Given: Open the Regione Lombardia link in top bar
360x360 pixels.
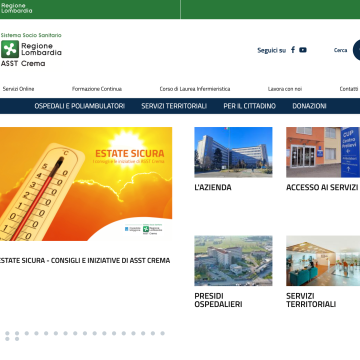Looking at the screenshot, I should [17, 8].
